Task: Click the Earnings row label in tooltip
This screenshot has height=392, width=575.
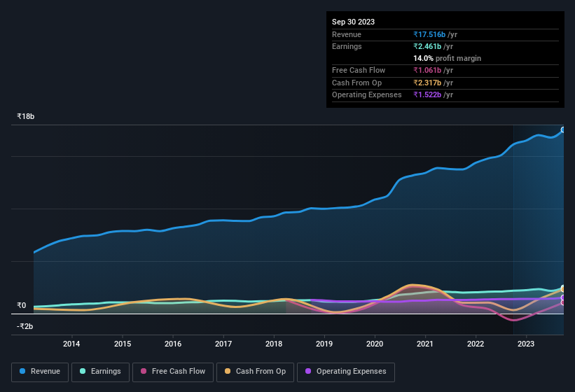Action: [347, 46]
